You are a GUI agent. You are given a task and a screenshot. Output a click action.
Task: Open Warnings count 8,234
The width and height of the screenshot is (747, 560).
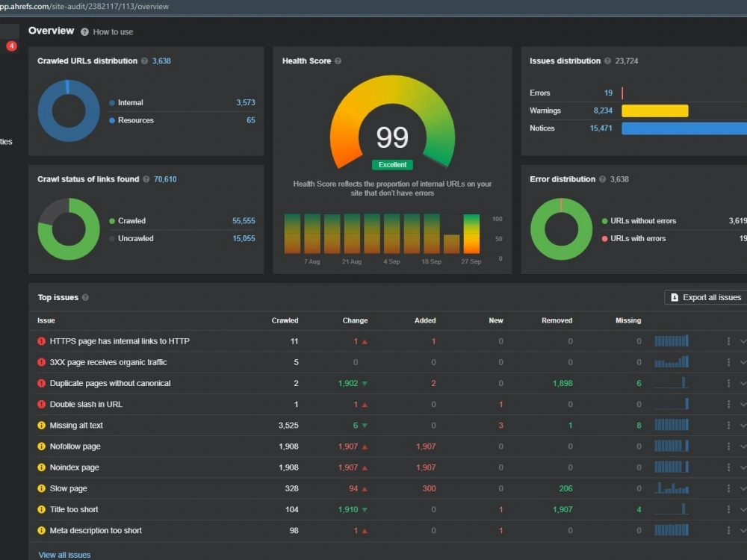click(x=603, y=111)
